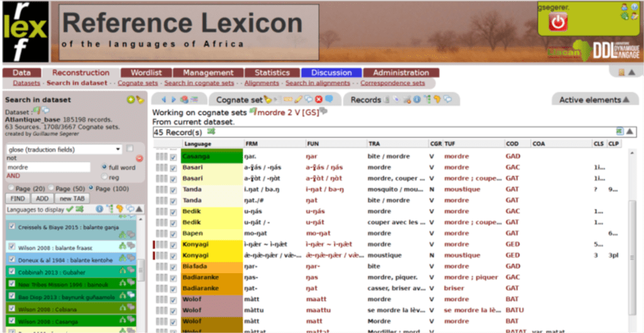Image resolution: width=644 pixels, height=333 pixels.
Task: Switch to the Statistics tab
Action: coord(272,72)
